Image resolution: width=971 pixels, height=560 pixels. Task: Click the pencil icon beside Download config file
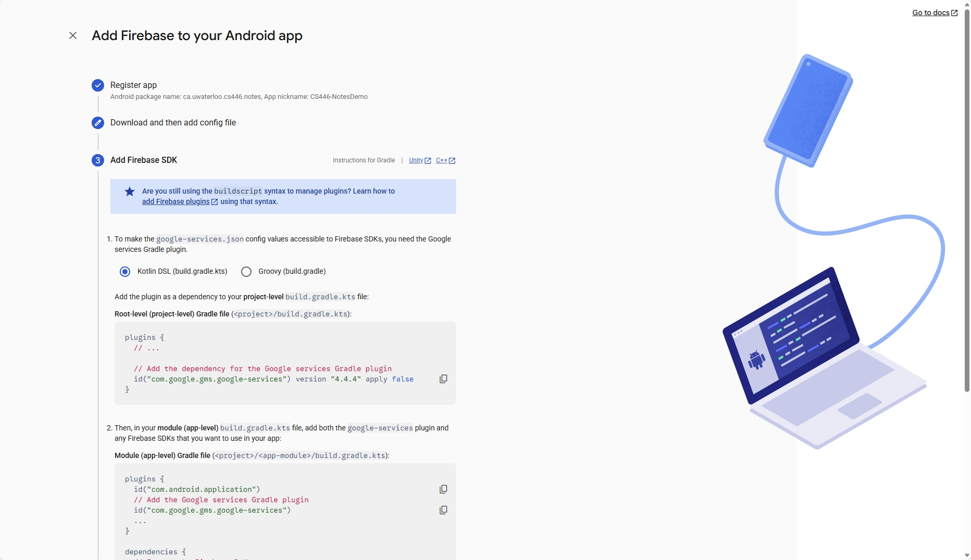[98, 123]
